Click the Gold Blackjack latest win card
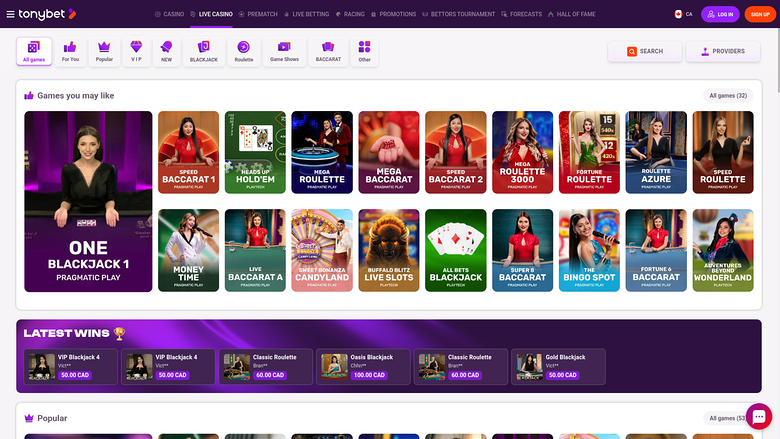 coord(558,366)
